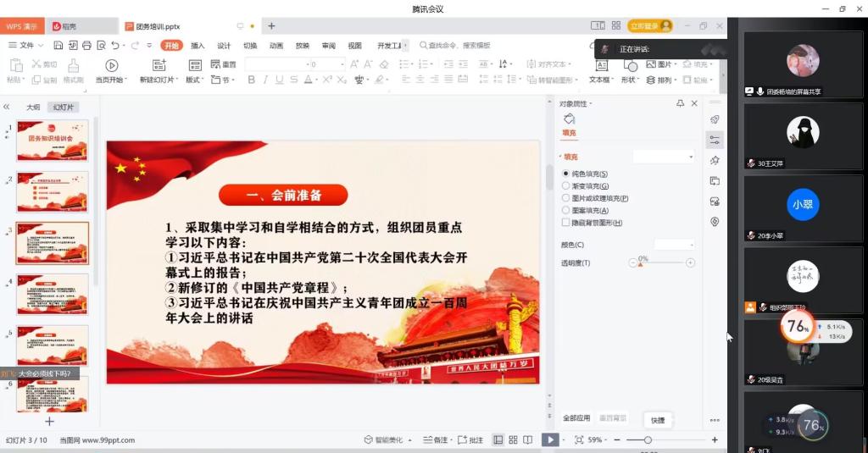Click the 全部应用 apply-to-all button

576,418
